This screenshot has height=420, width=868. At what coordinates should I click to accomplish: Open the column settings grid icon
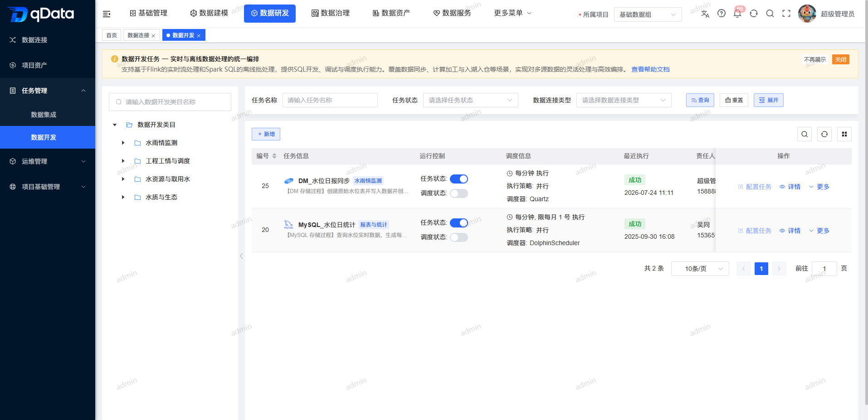coord(844,134)
